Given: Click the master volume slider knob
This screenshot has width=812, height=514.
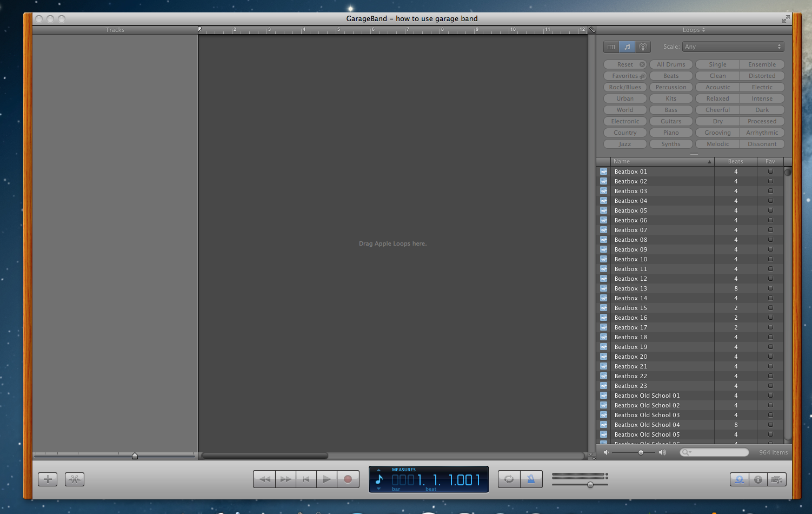Looking at the screenshot, I should click(x=590, y=485).
